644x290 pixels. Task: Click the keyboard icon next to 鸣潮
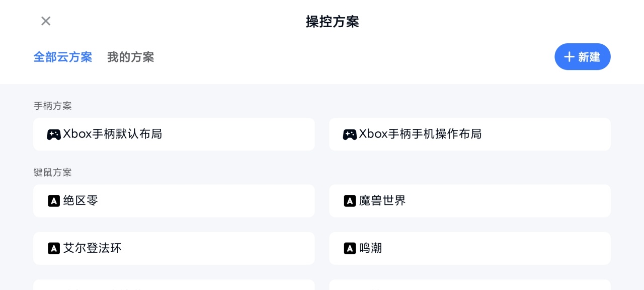pyautogui.click(x=350, y=248)
